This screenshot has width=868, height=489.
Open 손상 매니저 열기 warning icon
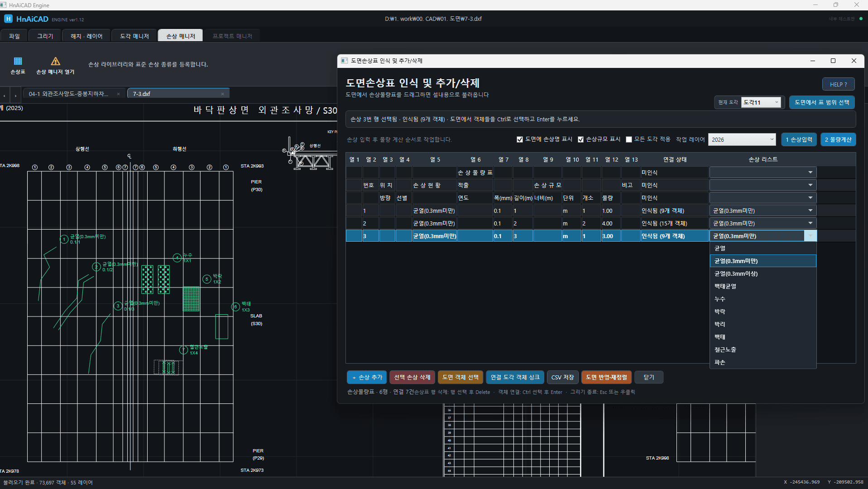point(55,61)
